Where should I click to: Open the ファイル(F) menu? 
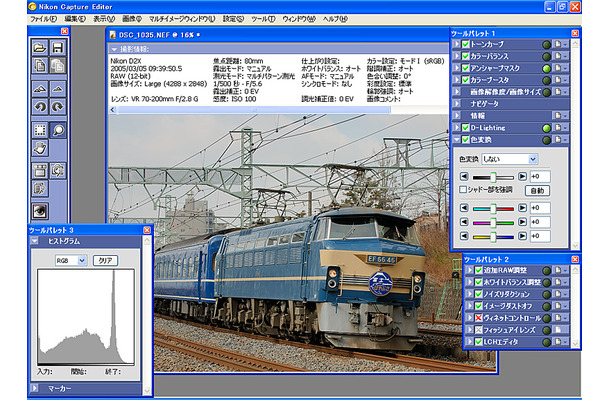click(x=43, y=19)
